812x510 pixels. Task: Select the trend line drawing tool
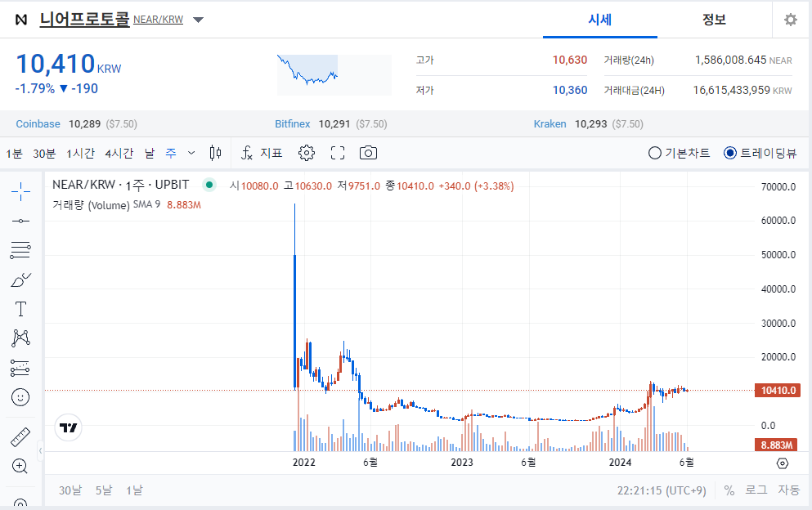(x=20, y=220)
